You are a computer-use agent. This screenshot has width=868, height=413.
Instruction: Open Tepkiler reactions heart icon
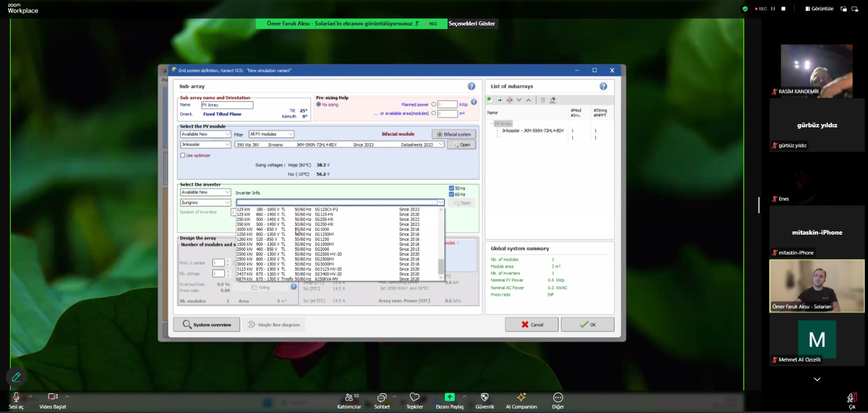click(414, 398)
